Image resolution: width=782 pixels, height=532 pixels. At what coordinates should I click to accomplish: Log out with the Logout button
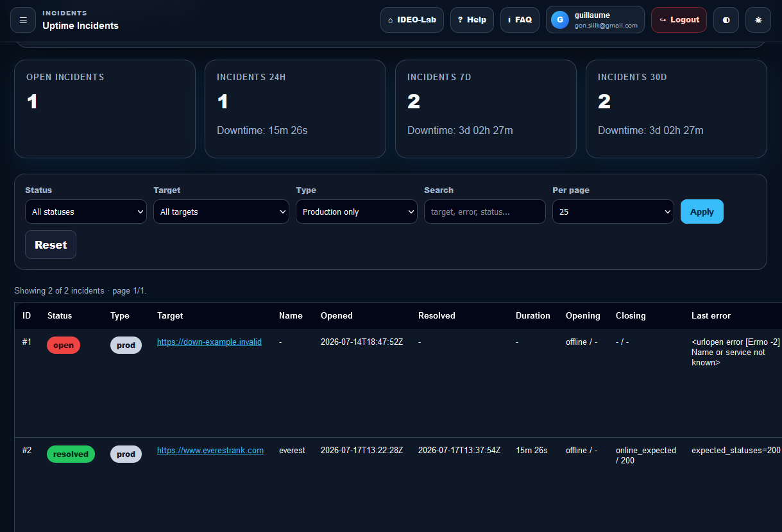coord(679,20)
